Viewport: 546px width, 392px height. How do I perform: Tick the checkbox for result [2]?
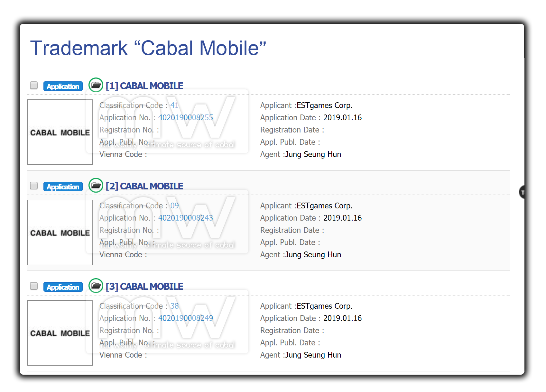(x=34, y=186)
